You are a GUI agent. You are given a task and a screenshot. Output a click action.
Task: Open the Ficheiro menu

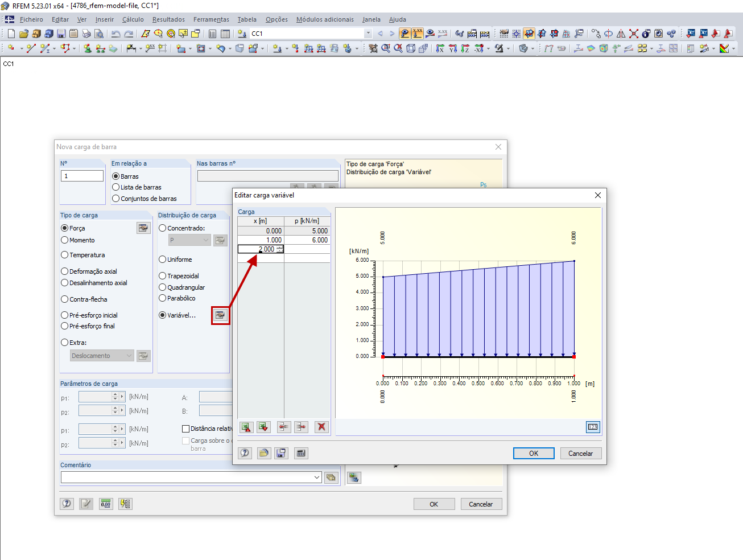[x=31, y=19]
